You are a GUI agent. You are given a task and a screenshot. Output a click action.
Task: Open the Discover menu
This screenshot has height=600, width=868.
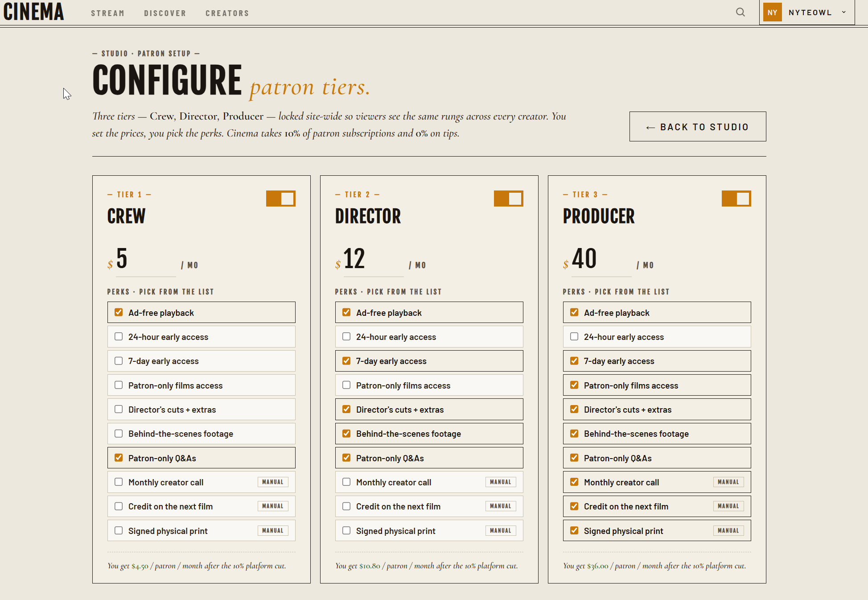165,13
